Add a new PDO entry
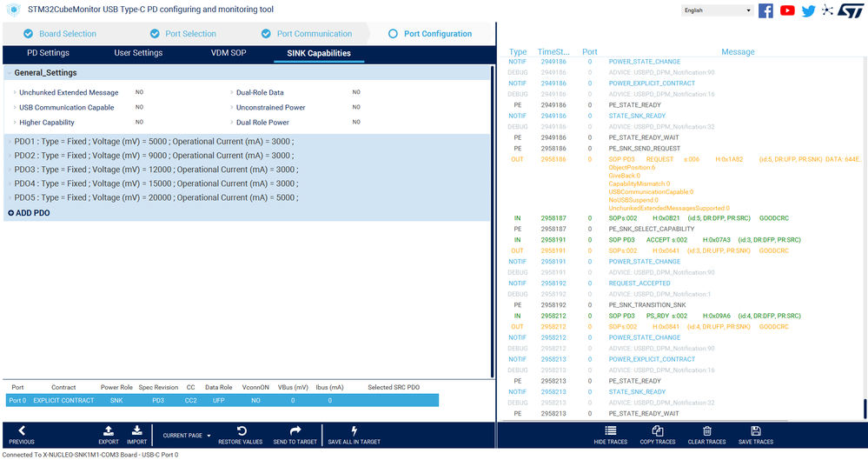This screenshot has height=460, width=868. click(29, 213)
